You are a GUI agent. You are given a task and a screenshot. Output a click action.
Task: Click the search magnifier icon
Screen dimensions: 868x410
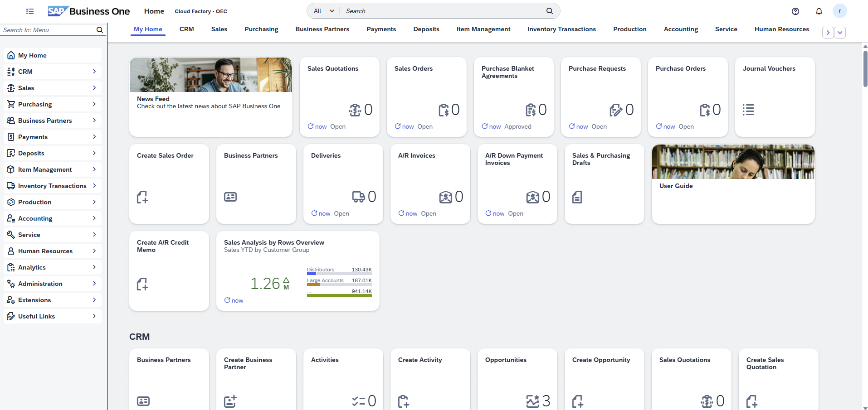(x=549, y=10)
